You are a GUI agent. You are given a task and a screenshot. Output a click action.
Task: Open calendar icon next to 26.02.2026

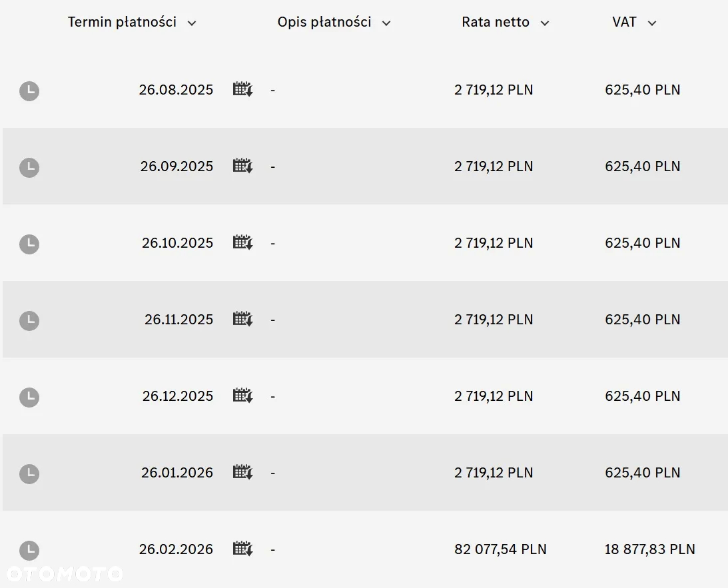coord(243,549)
